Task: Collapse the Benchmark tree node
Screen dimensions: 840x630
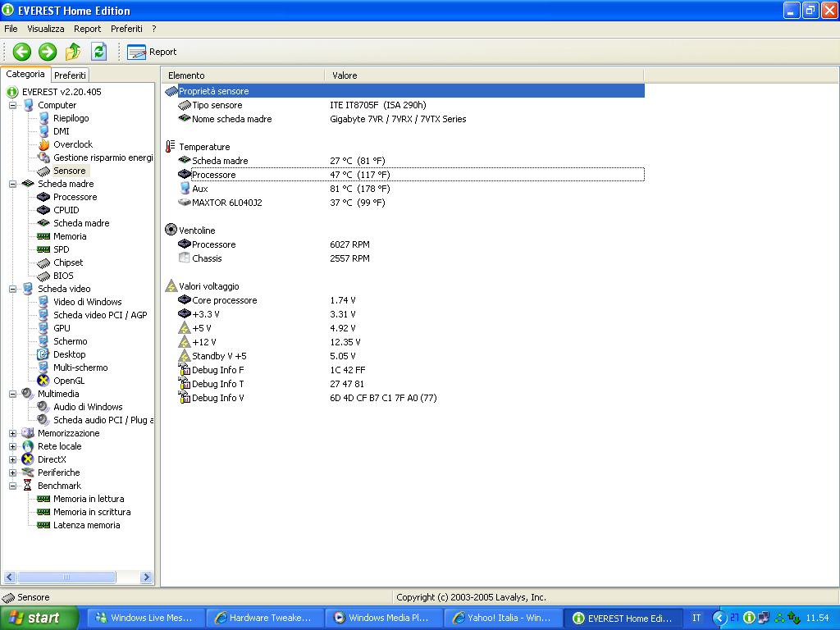Action: 13,486
